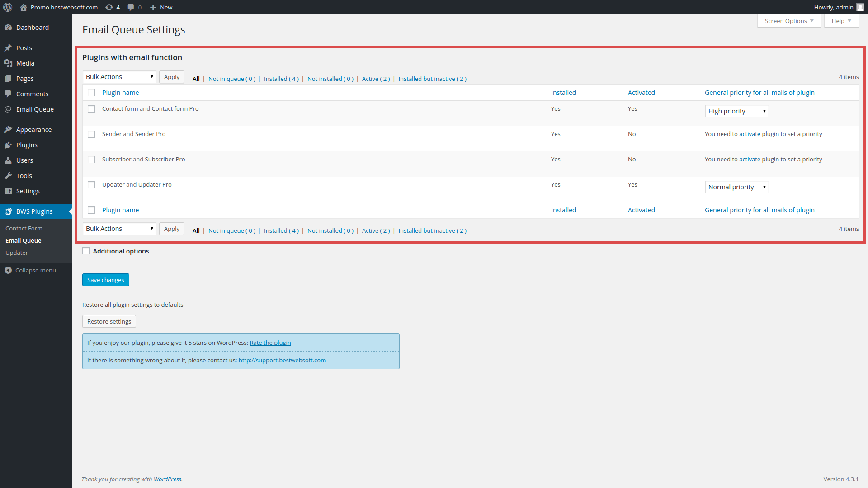Open the Normal priority dropdown for Updater
The width and height of the screenshot is (868, 488).
click(x=737, y=187)
